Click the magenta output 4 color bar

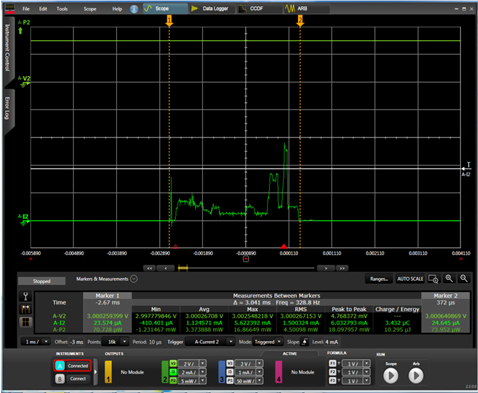278,372
